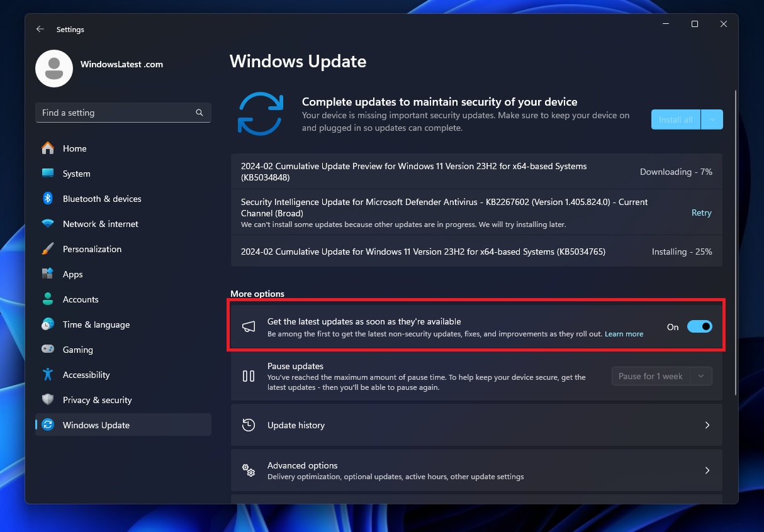Go to System settings
This screenshot has height=532, width=764.
click(x=123, y=174)
